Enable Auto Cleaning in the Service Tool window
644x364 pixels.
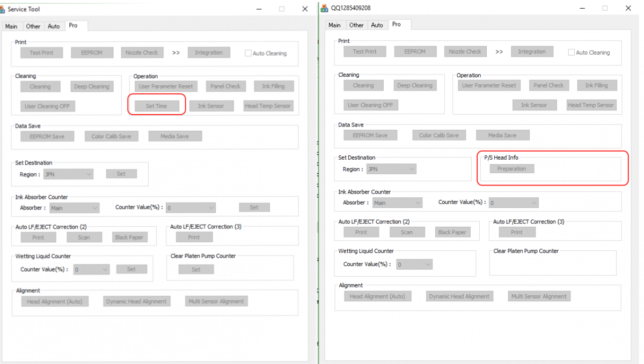click(x=248, y=53)
